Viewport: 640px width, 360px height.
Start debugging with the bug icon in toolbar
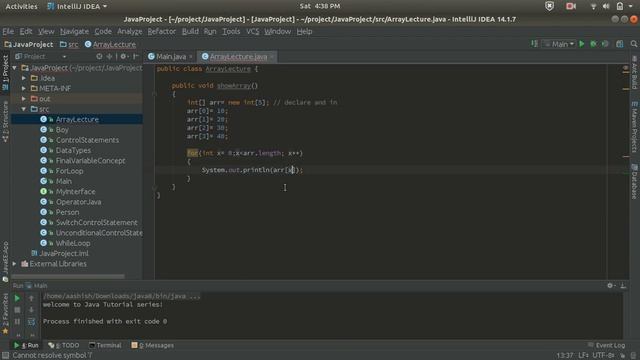[593, 44]
